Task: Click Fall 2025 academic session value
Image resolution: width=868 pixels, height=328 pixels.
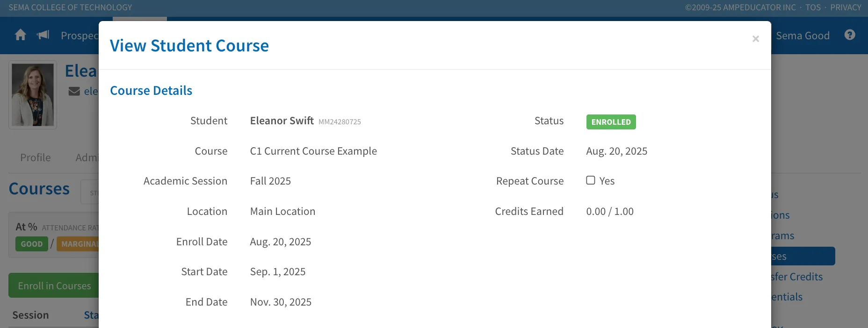Action: (x=270, y=181)
